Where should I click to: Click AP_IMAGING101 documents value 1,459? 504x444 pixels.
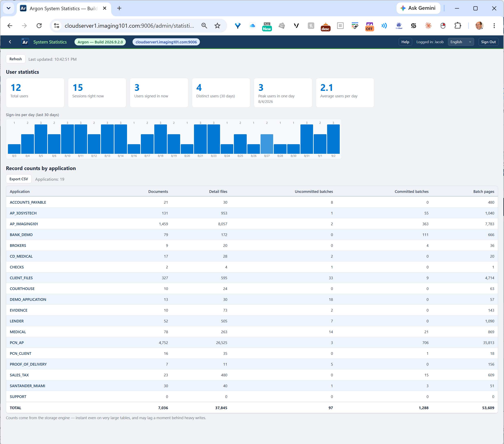click(163, 224)
